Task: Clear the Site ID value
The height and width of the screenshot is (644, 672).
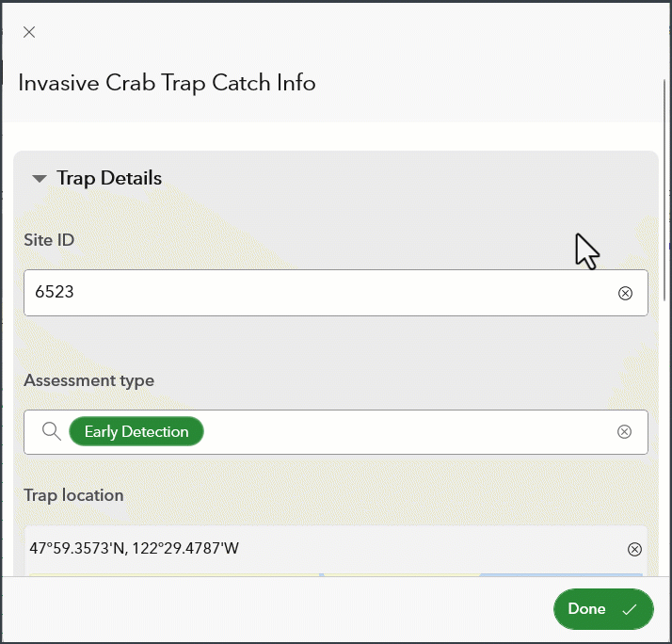Action: (625, 294)
